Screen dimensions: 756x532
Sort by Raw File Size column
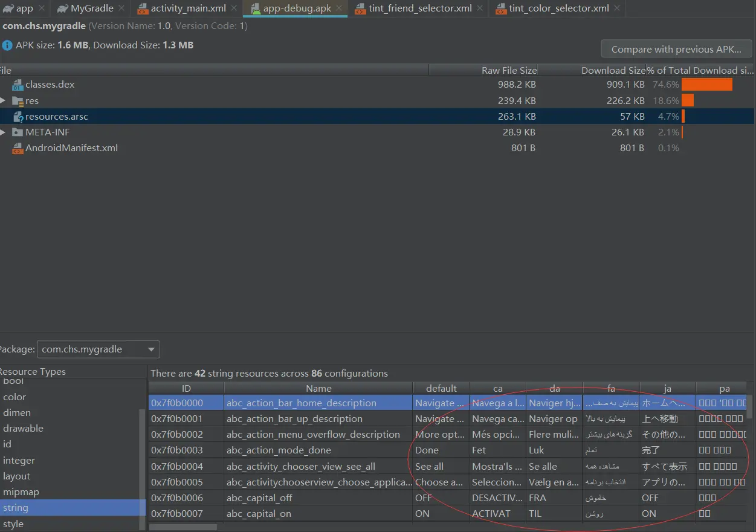(x=483, y=70)
